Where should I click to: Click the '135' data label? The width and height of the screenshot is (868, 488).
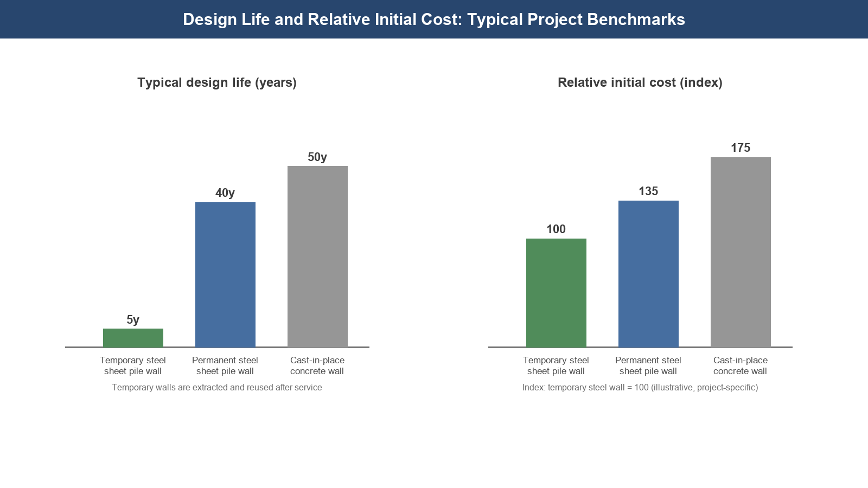click(x=648, y=191)
